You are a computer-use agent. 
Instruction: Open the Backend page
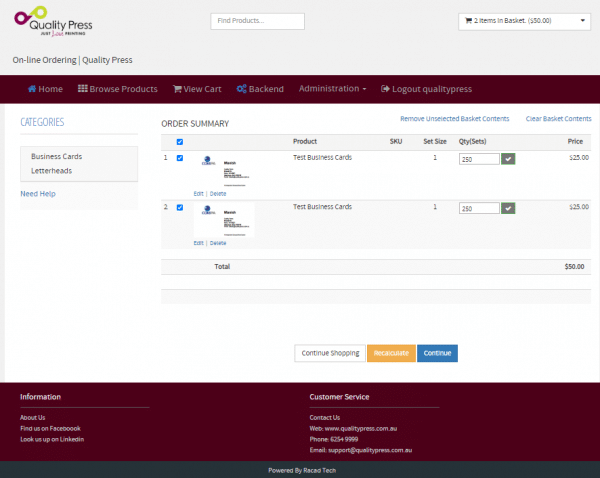click(260, 89)
